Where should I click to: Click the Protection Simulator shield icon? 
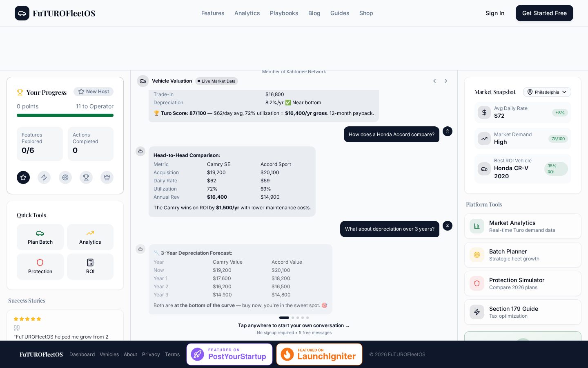(477, 283)
